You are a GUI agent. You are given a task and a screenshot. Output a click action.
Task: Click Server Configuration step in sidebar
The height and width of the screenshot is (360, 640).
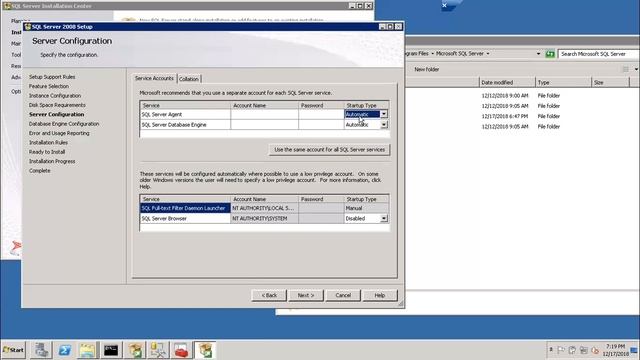[x=56, y=114]
